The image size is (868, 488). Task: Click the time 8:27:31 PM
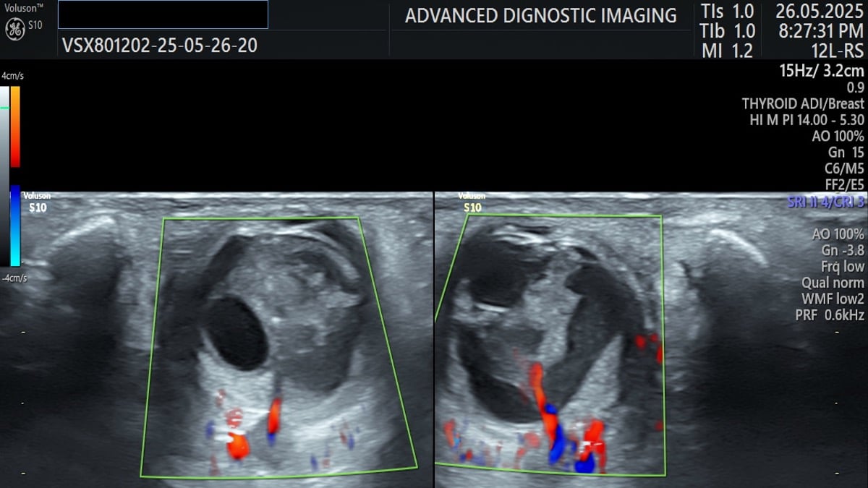pos(820,31)
